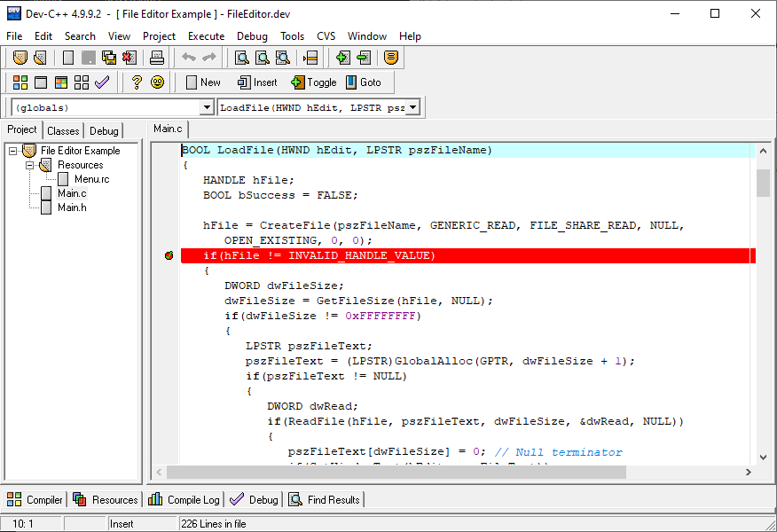Select Main.h in the project tree
The width and height of the screenshot is (777, 532).
click(x=72, y=207)
